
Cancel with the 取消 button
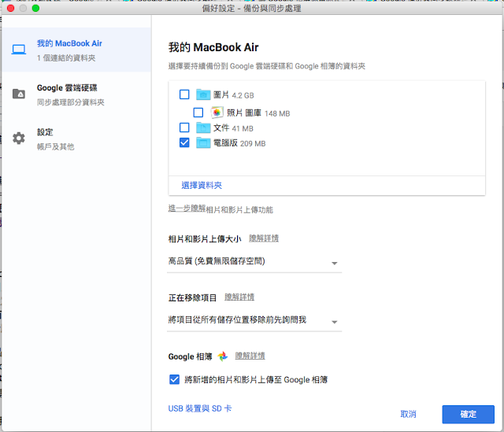[x=408, y=415]
